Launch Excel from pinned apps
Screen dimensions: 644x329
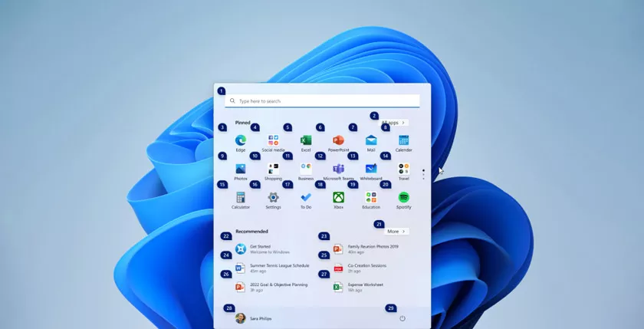point(306,140)
